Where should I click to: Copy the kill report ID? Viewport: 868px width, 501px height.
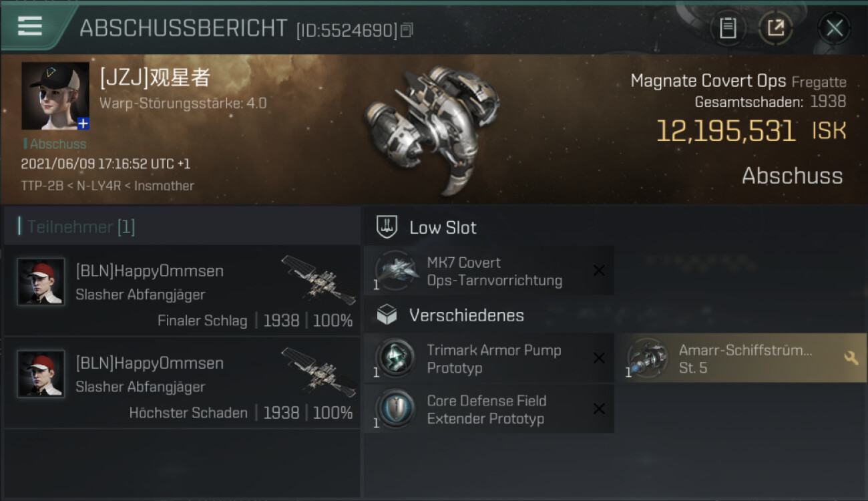coord(407,29)
